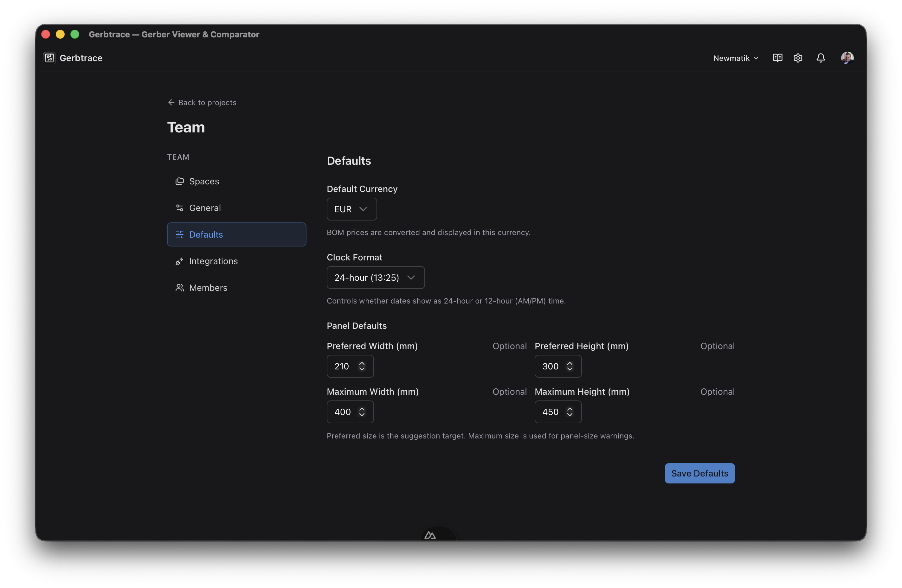Open the Newmatik team switcher dropdown
The width and height of the screenshot is (902, 588).
click(x=736, y=58)
